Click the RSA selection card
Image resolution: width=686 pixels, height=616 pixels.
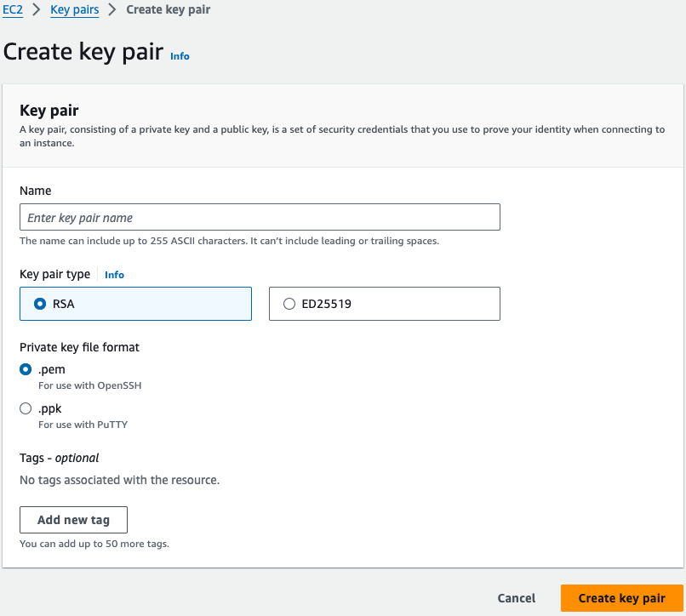click(135, 303)
